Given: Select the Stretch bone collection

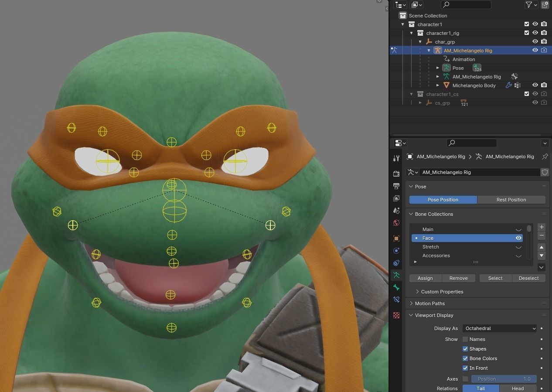Looking at the screenshot, I should [x=467, y=247].
